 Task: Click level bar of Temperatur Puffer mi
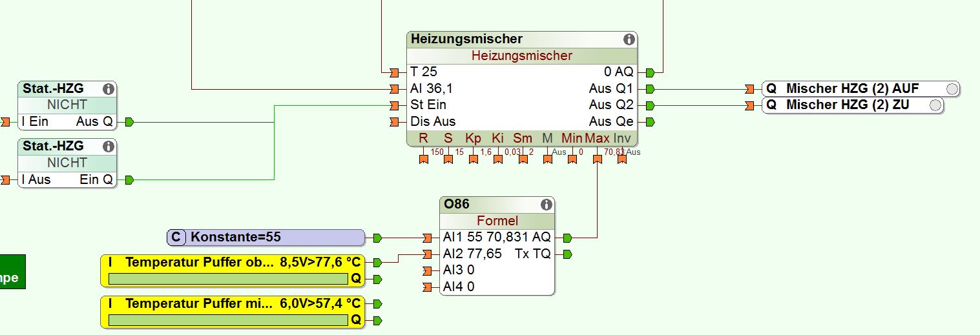point(228,320)
